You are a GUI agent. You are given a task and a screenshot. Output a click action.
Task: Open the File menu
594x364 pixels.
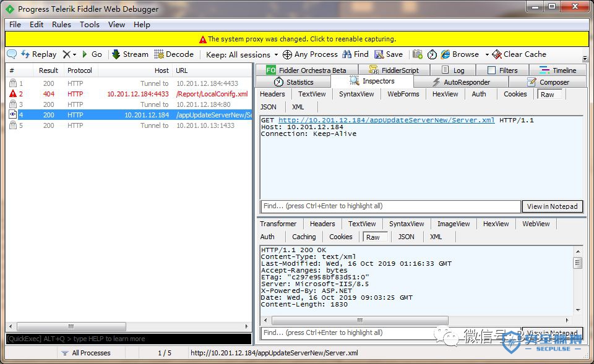(15, 25)
